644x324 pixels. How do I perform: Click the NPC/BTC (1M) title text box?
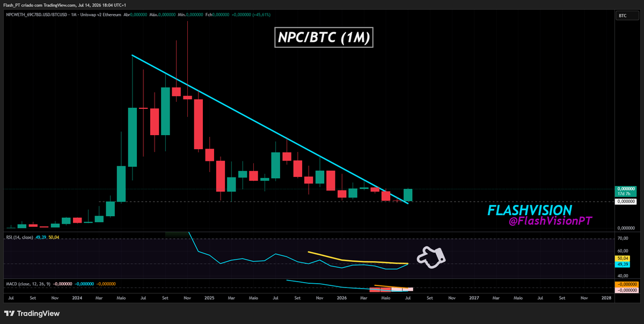tap(324, 38)
